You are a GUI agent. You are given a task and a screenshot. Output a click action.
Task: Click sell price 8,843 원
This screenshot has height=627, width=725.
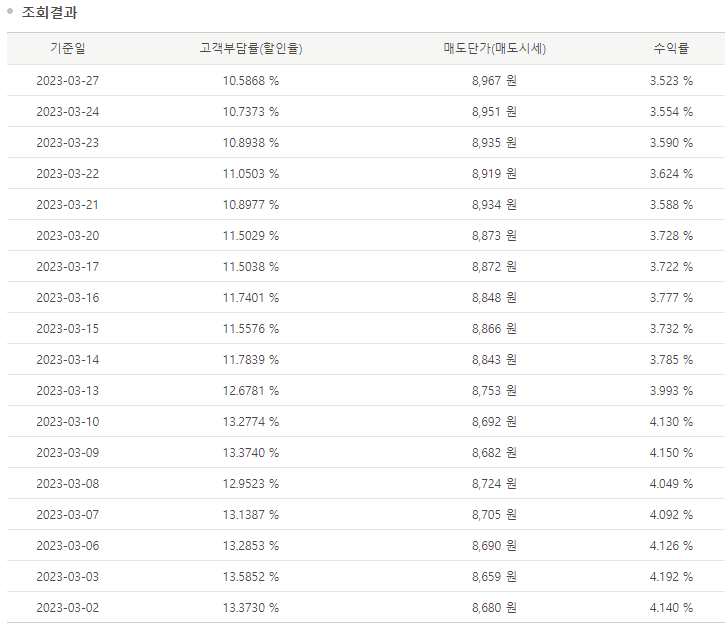[x=494, y=359]
